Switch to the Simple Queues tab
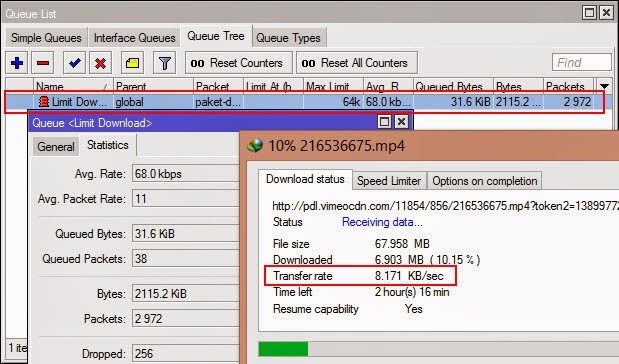Image resolution: width=619 pixels, height=364 pixels. tap(46, 38)
